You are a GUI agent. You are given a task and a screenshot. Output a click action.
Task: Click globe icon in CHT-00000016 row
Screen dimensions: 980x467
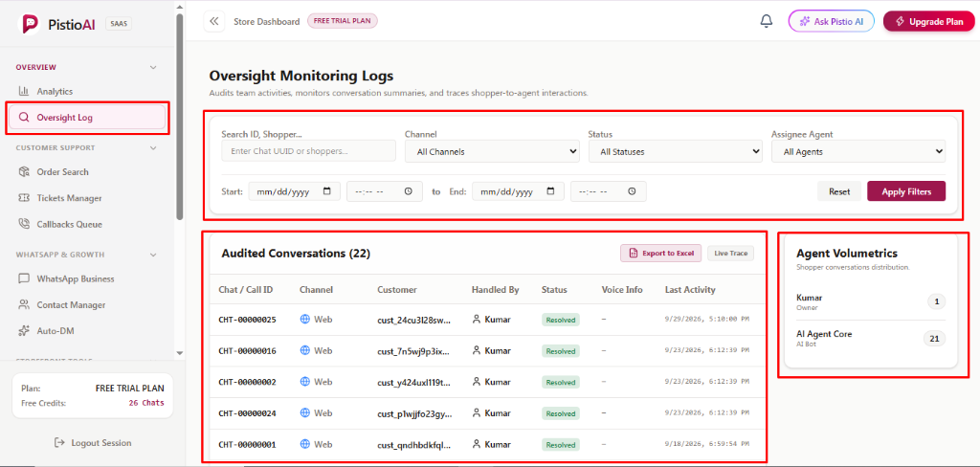tap(305, 350)
